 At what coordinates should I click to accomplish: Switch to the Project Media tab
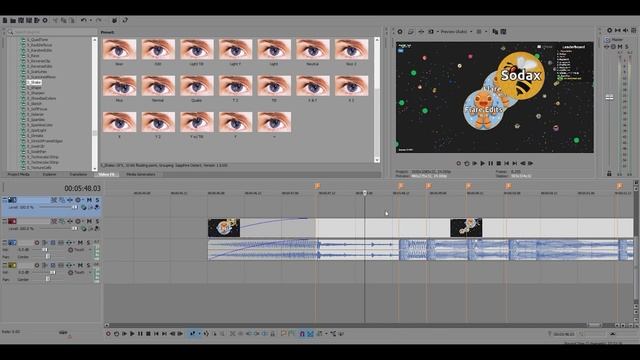(19, 174)
